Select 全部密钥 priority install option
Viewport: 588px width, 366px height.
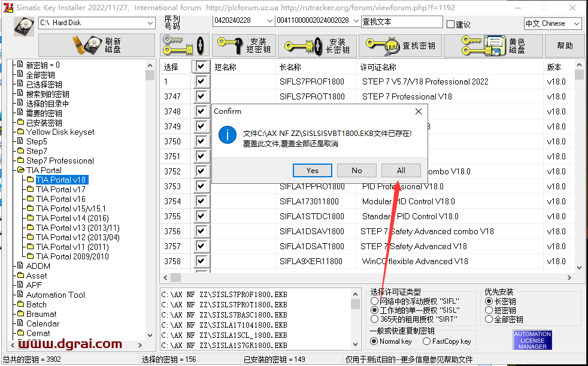489,319
